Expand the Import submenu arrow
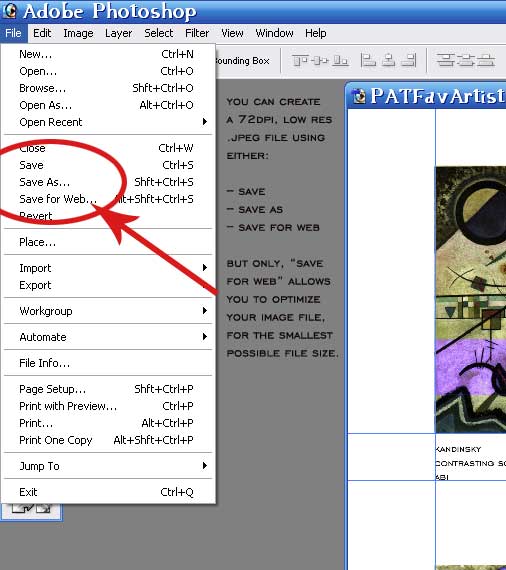This screenshot has height=570, width=506. 205,268
